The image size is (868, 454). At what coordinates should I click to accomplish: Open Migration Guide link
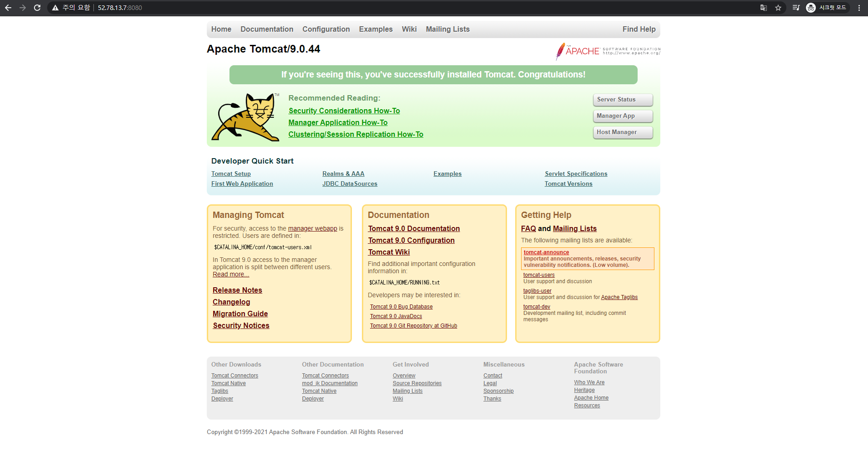[x=240, y=314]
